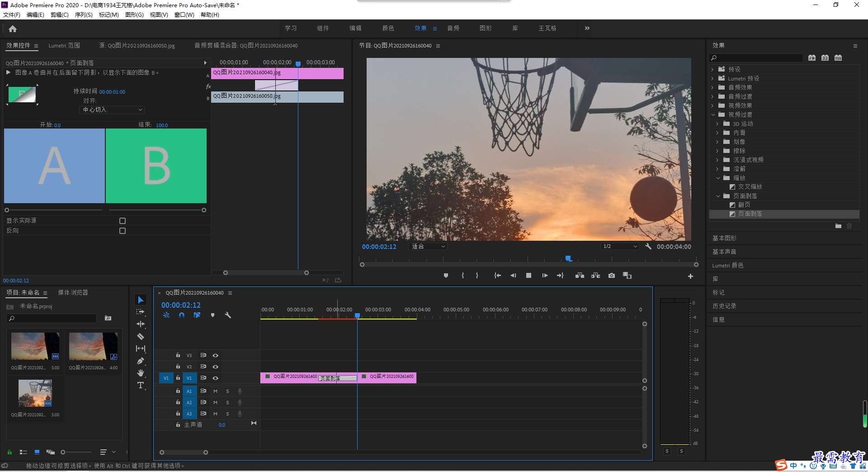Toggle the V3 track lock
Viewport: 868px width, 472px height.
click(178, 355)
